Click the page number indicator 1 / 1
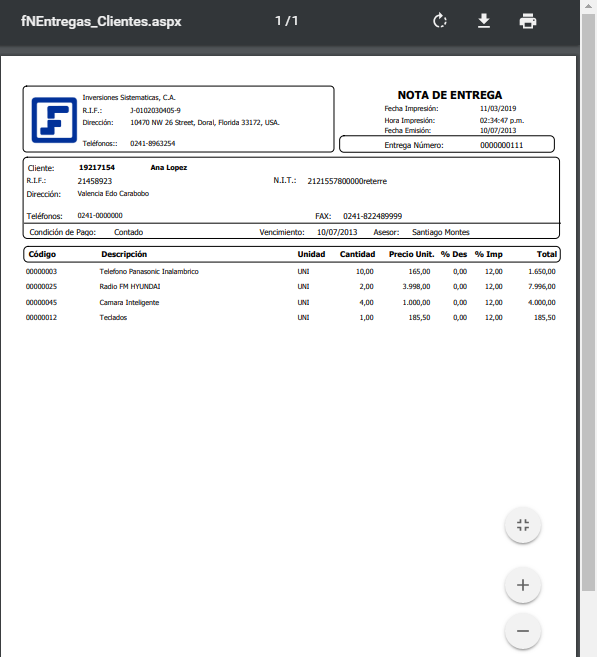This screenshot has height=657, width=597. [287, 21]
